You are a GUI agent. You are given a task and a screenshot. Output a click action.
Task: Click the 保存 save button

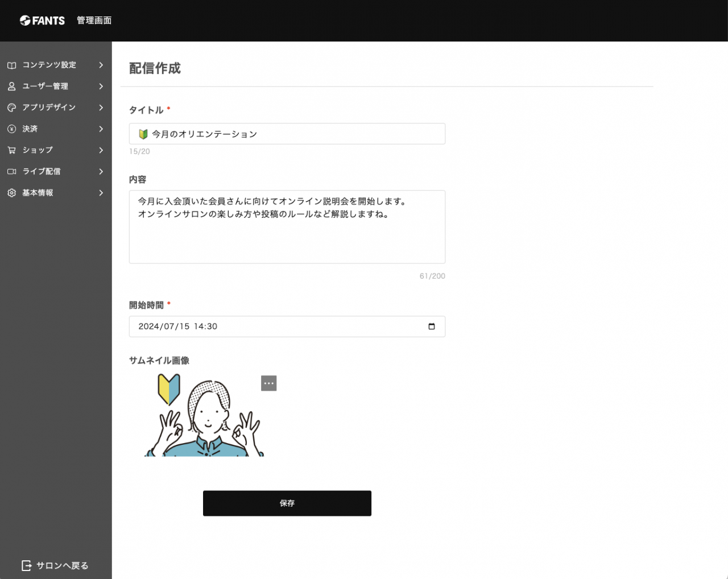[287, 503]
